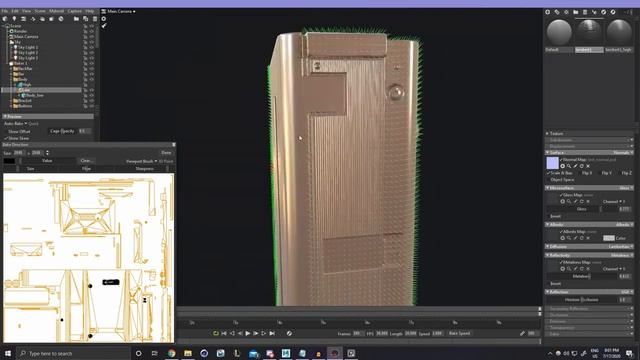The image size is (640, 360).
Task: Toggle the green loop icon in timeline
Action: click(216, 333)
